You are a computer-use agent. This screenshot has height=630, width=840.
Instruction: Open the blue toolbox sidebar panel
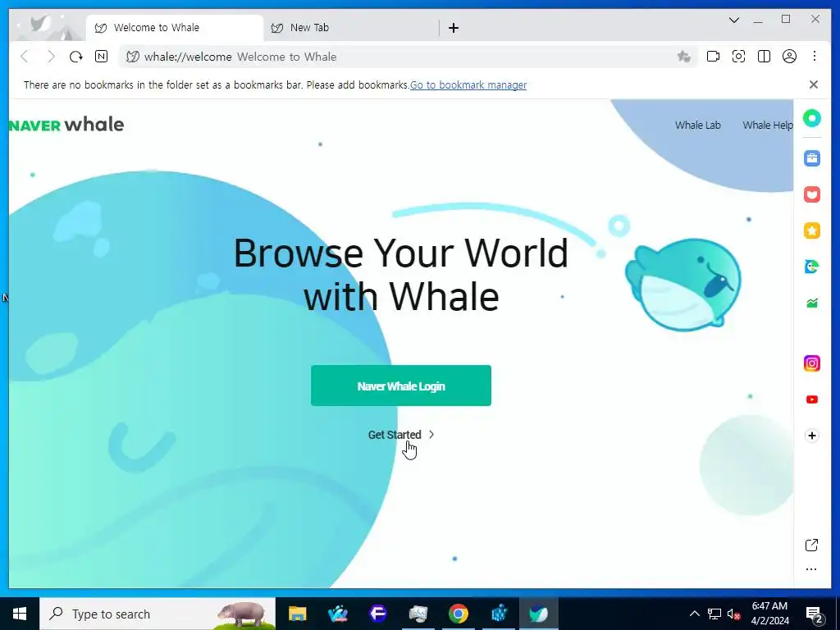click(811, 158)
